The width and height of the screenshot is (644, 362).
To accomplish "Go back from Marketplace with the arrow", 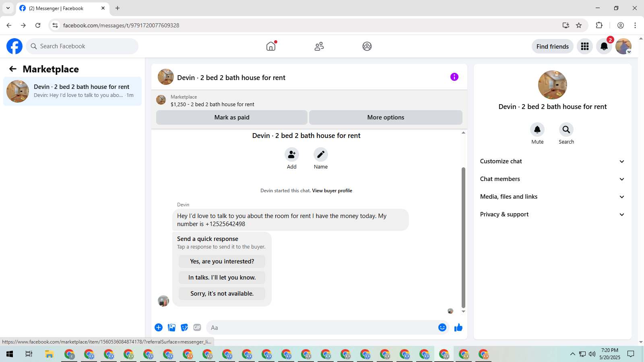I will pos(13,69).
